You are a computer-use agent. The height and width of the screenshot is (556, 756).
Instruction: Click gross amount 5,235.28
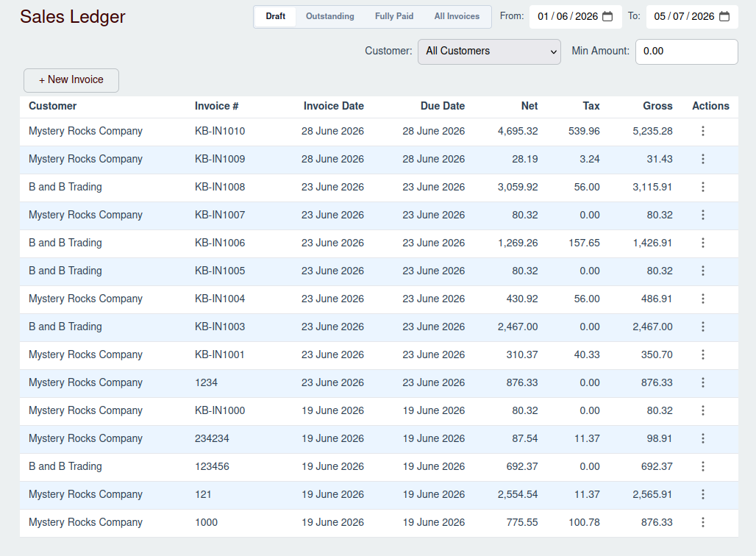(652, 131)
